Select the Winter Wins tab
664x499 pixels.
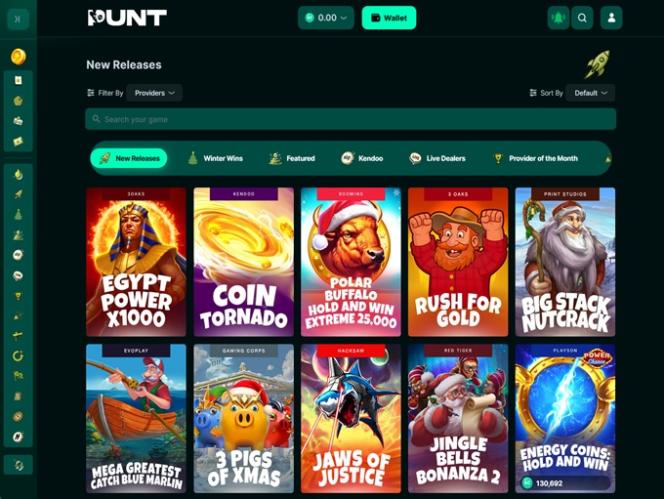pos(216,158)
